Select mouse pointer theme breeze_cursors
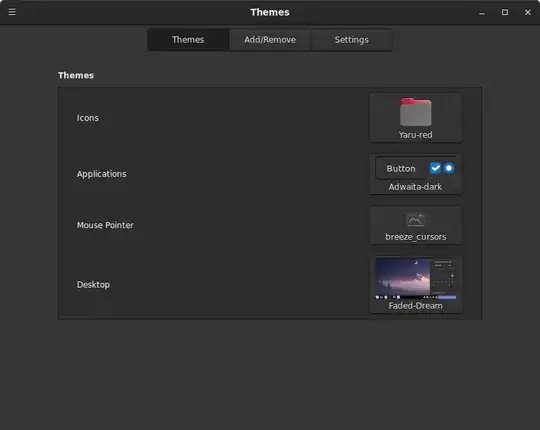Viewport: 540px width, 430px height. 416,226
